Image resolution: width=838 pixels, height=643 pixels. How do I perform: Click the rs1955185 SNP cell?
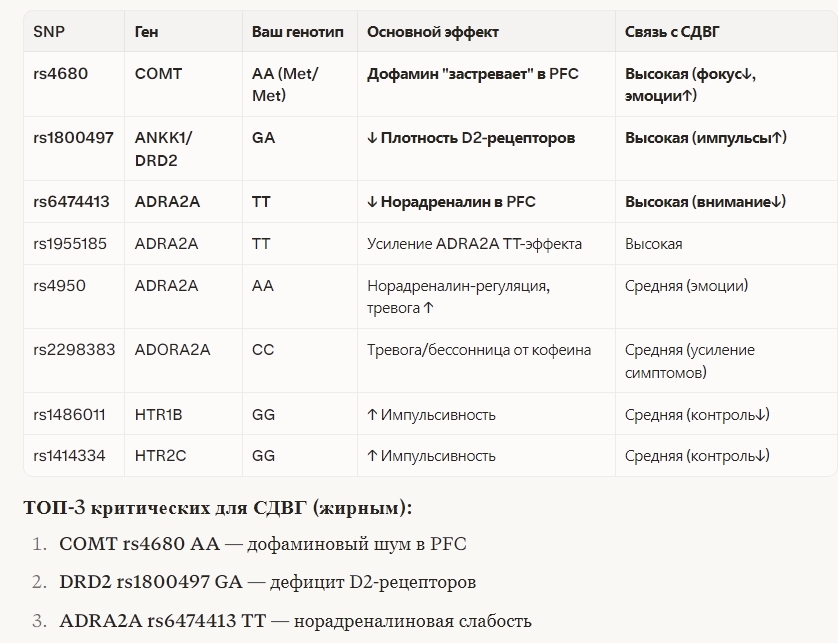tap(71, 244)
